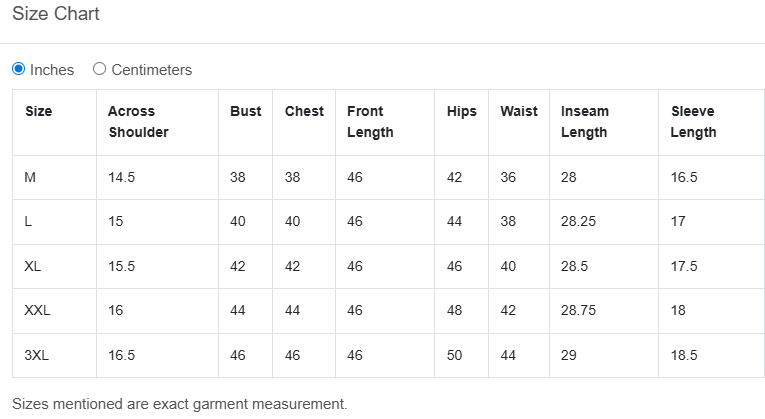Screen dimensions: 765x419
Task: Click the 18.5 sleeve length cell
Action: (684, 355)
